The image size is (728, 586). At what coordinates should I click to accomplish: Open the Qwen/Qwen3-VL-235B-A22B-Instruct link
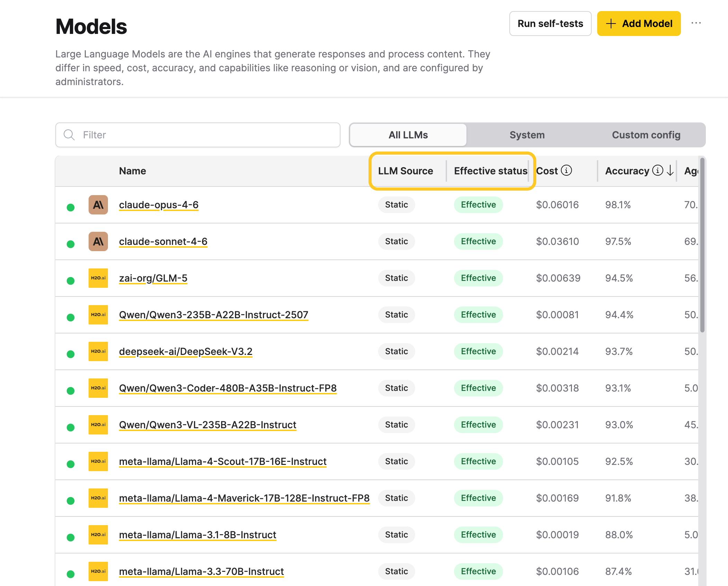coord(208,425)
